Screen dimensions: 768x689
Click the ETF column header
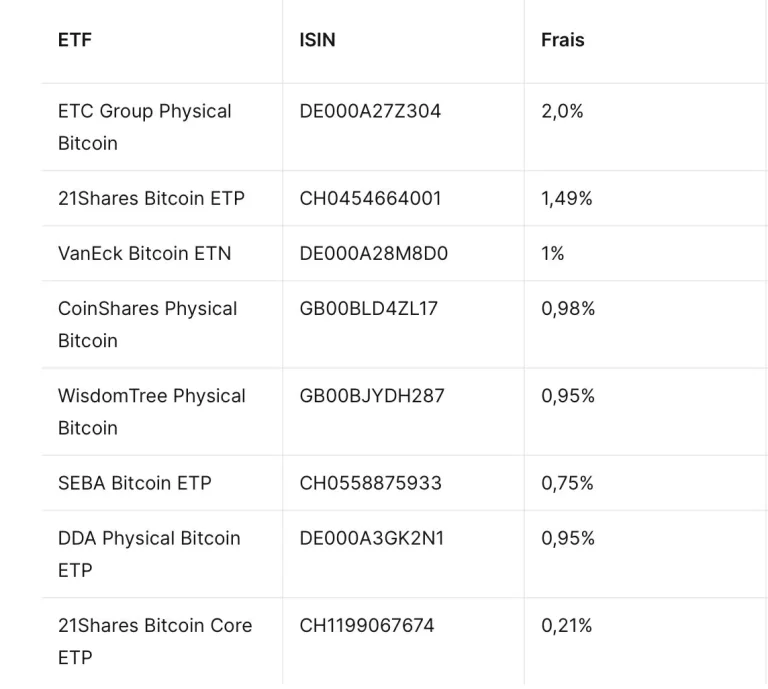point(75,40)
